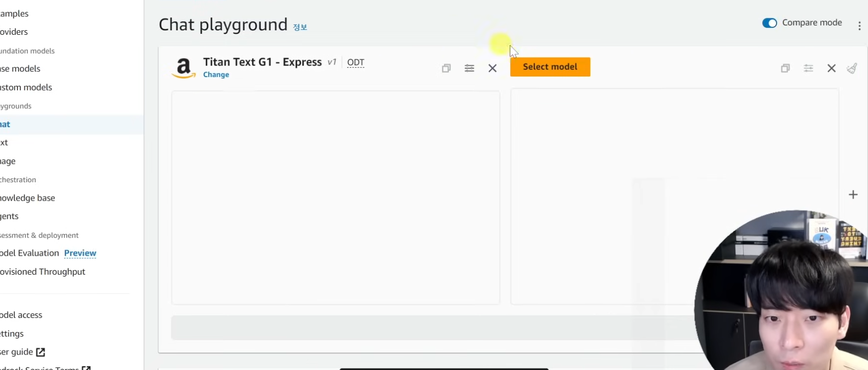Open the Preview link for Model Evaluation
The height and width of the screenshot is (370, 868).
[x=80, y=253]
